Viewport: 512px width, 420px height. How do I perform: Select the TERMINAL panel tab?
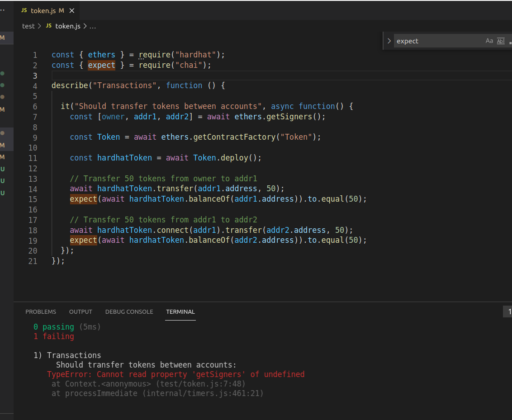180,311
